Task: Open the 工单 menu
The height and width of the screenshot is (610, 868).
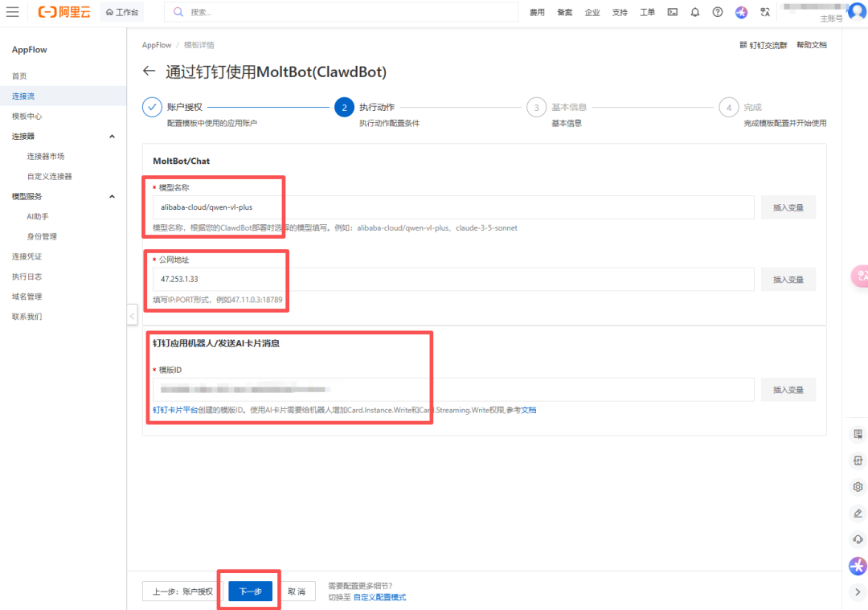Action: tap(648, 12)
